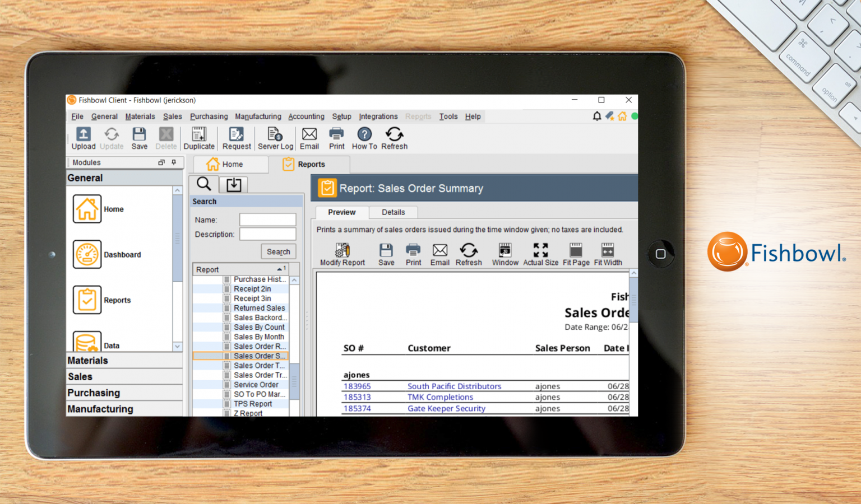
Task: Click the magnifying glass search icon
Action: 203,184
